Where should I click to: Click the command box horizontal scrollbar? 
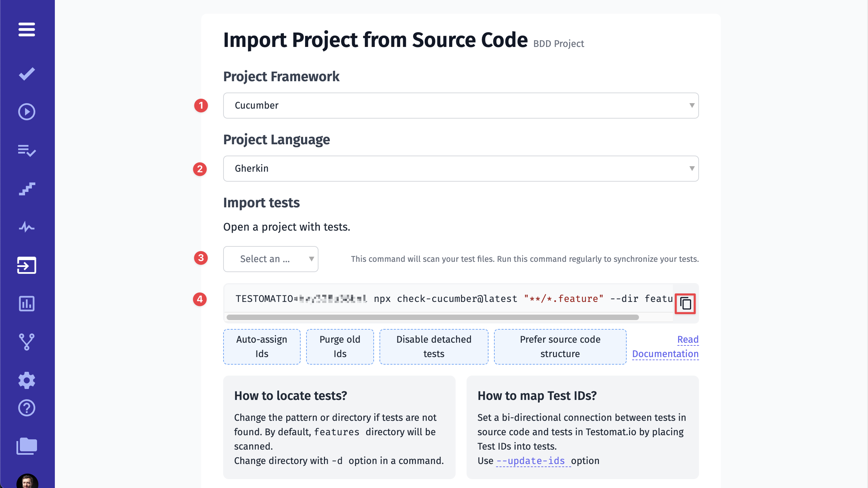click(433, 317)
